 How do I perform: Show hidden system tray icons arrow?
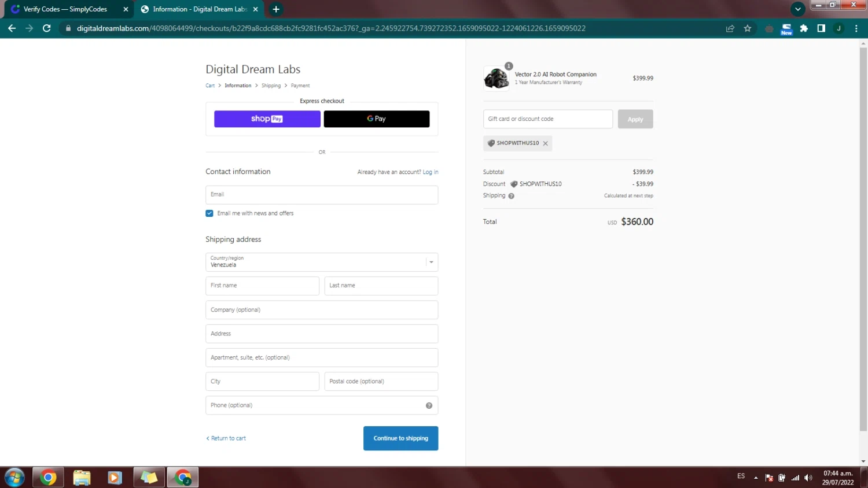[x=756, y=478]
